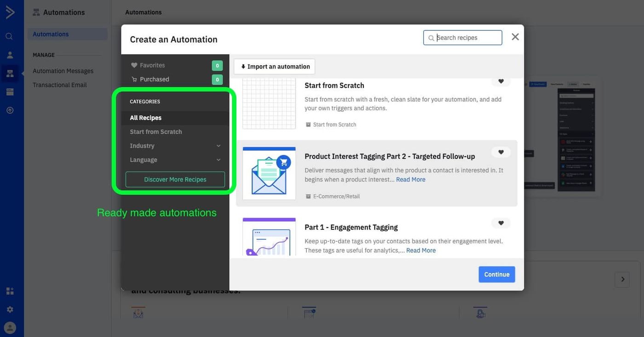This screenshot has height=337, width=644.
Task: Click Purchased count badge
Action: [x=217, y=80]
